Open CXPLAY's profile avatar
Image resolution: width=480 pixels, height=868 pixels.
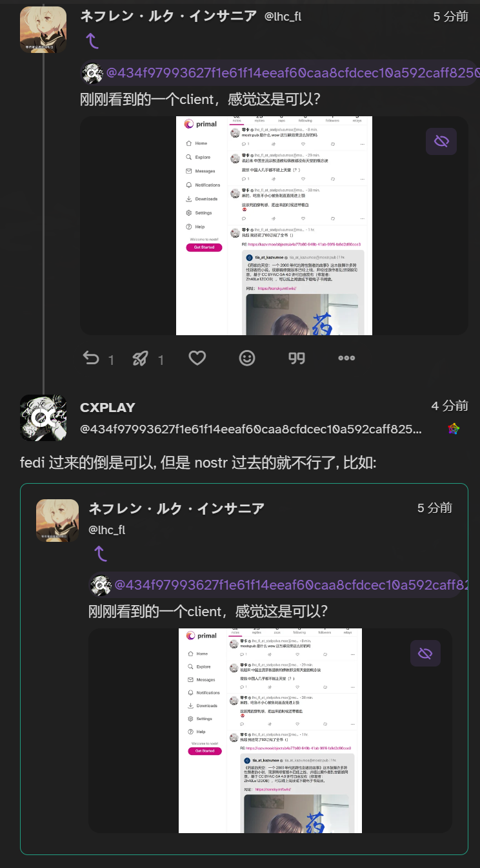click(43, 417)
